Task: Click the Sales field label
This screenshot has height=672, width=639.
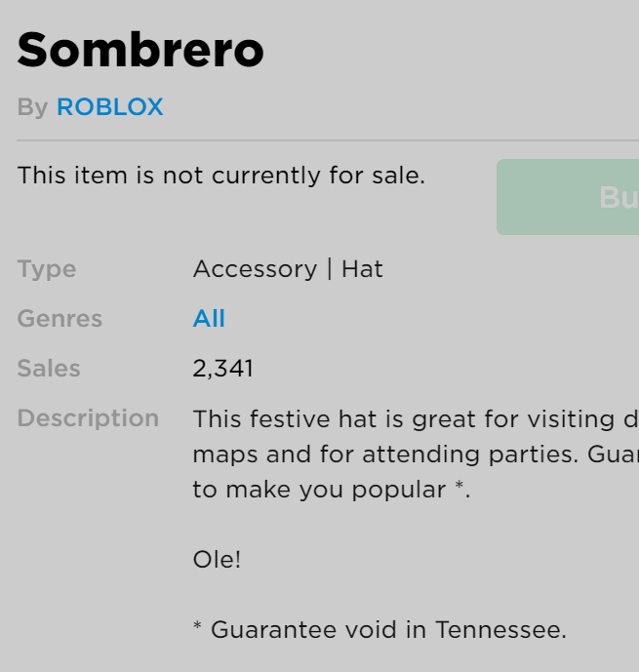Action: coord(49,369)
